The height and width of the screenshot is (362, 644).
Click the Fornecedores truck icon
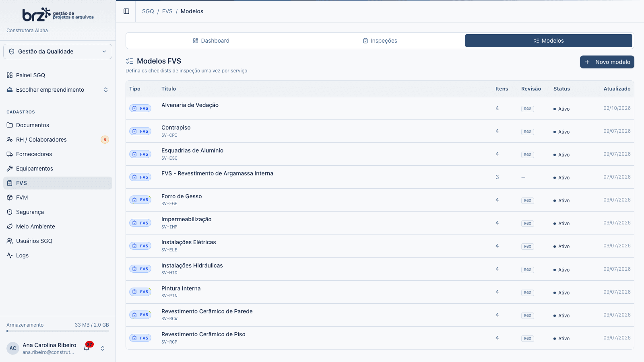(10, 154)
